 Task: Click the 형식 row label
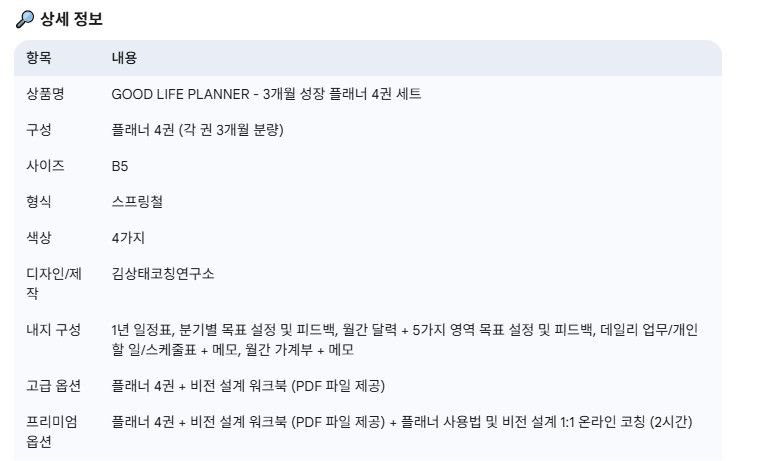tap(39, 202)
